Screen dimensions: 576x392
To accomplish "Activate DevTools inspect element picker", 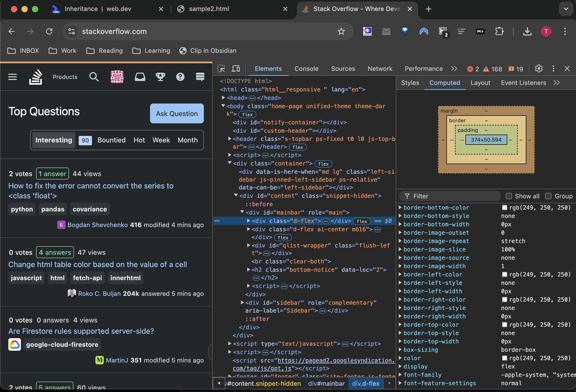I will (x=221, y=69).
